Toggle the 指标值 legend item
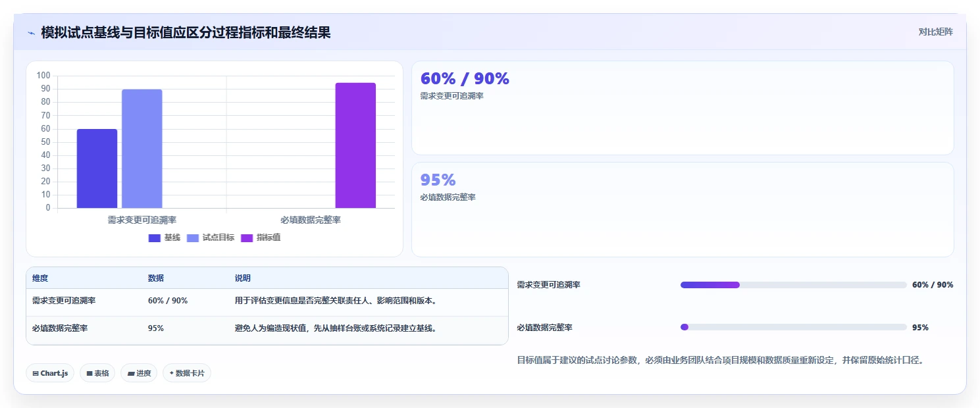This screenshot has width=980, height=408. click(x=261, y=238)
